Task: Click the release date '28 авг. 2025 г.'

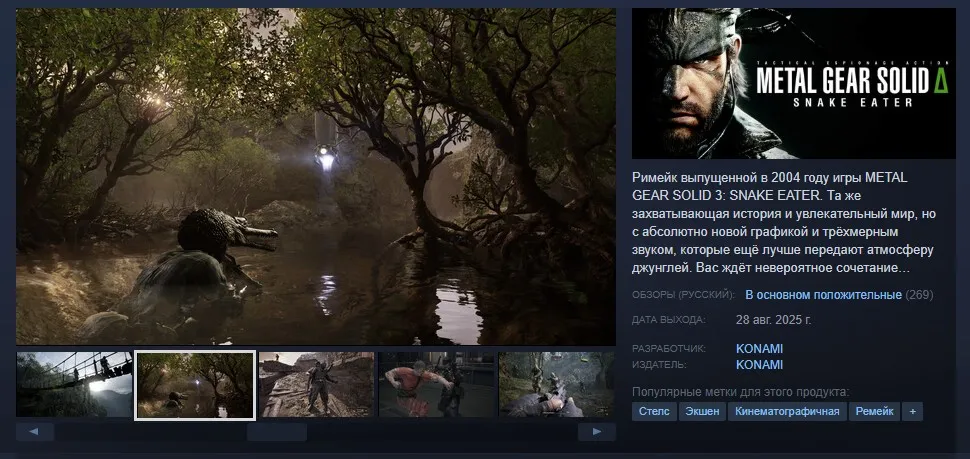Action: (773, 320)
